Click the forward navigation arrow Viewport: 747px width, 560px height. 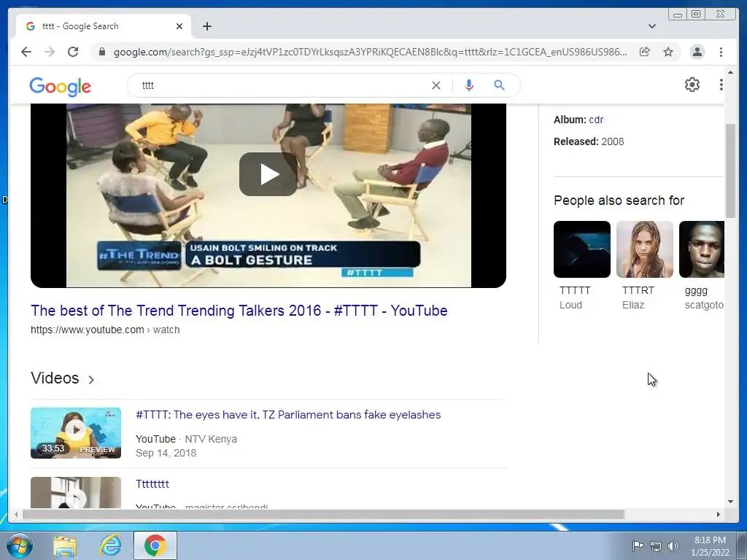coord(50,52)
